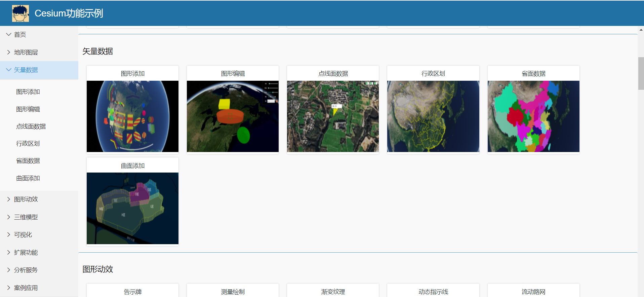Screen dimensions: 644x297
Task: Expand the 图形动效 sidebar menu
Action: pyautogui.click(x=26, y=199)
